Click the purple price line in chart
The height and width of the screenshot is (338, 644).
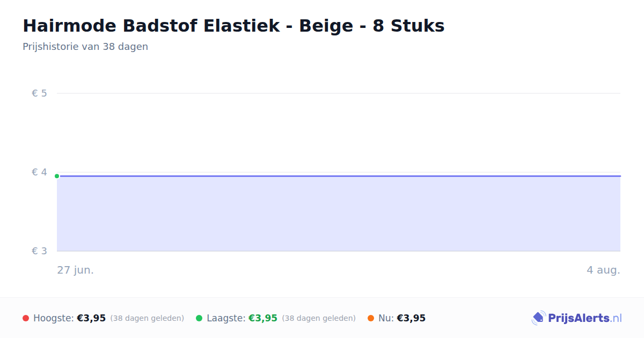pos(339,176)
